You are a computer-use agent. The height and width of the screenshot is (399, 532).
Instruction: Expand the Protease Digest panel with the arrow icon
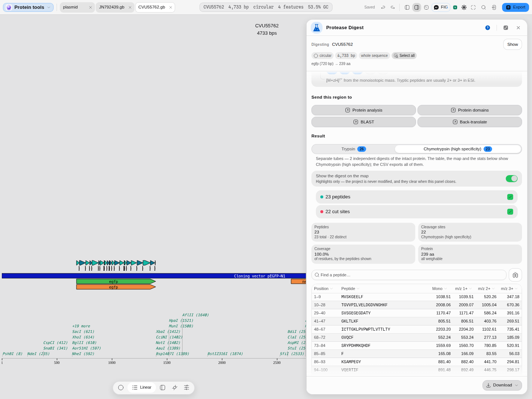pyautogui.click(x=506, y=28)
